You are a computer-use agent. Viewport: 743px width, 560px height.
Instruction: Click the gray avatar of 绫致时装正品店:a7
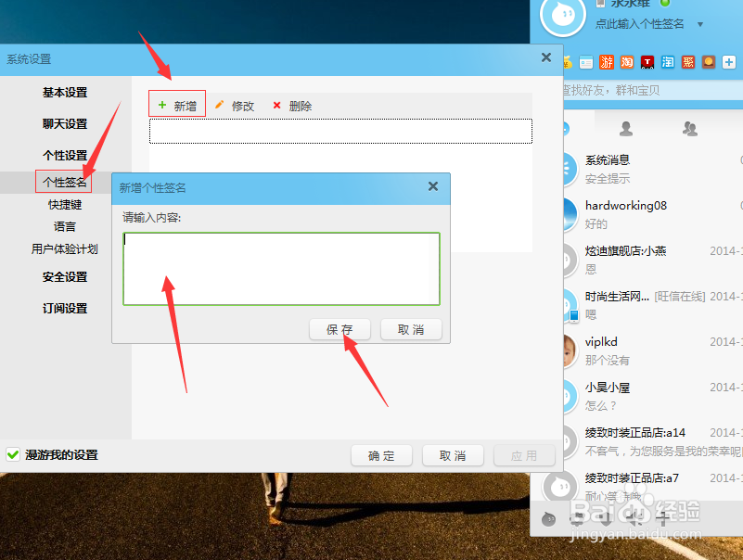pos(560,485)
